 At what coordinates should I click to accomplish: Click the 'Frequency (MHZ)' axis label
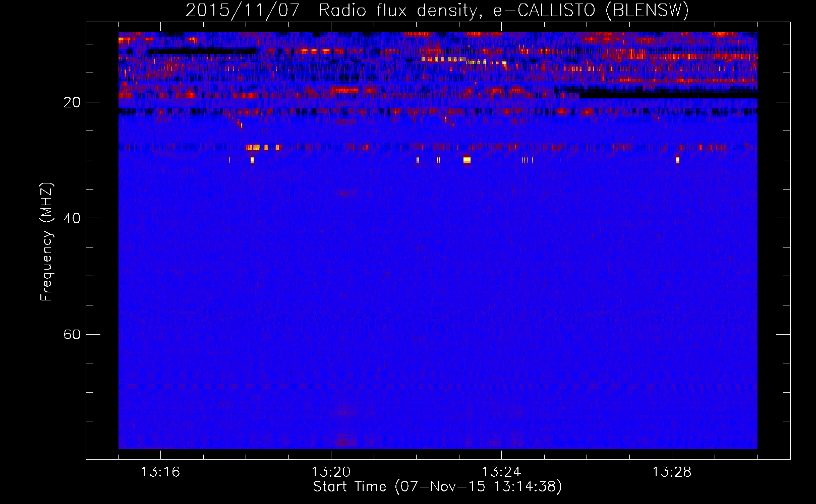coord(46,241)
